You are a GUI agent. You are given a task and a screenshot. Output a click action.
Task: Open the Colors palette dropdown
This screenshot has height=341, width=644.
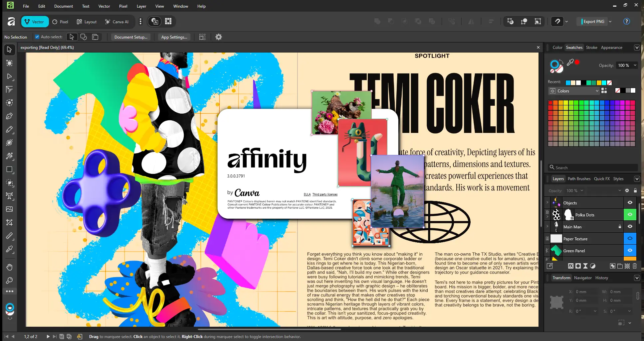pos(574,91)
